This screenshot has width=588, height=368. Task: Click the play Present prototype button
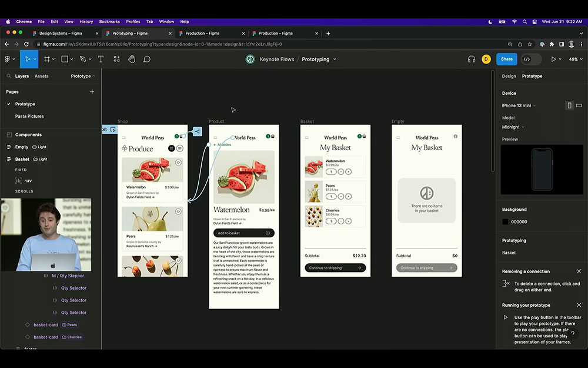coord(553,59)
